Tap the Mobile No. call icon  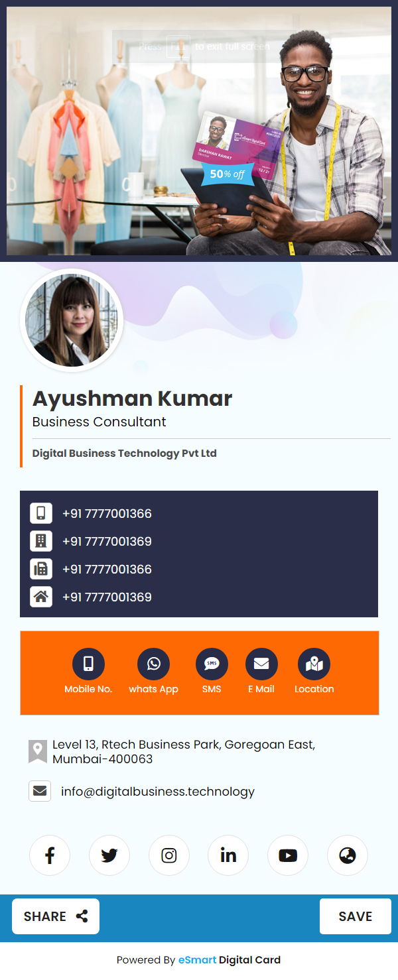coord(88,664)
